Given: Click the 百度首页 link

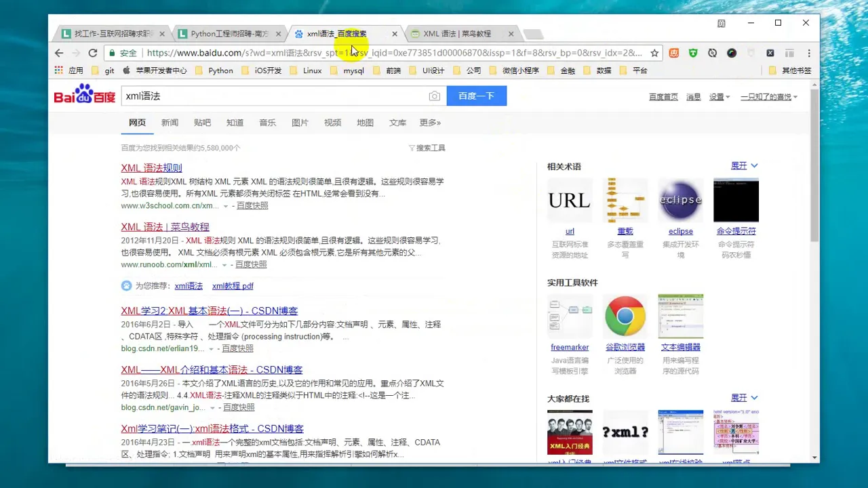Looking at the screenshot, I should pos(663,97).
